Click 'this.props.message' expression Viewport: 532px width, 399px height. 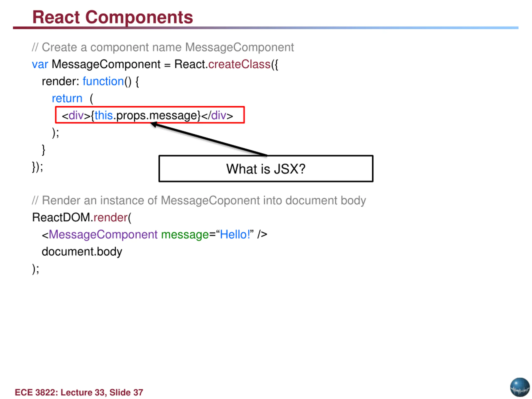click(x=147, y=116)
